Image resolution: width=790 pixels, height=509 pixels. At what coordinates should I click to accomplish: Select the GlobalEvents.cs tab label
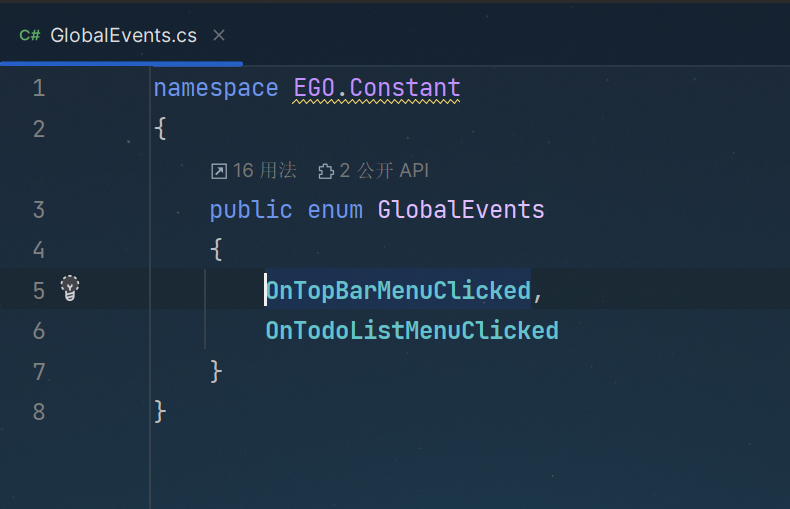point(123,36)
